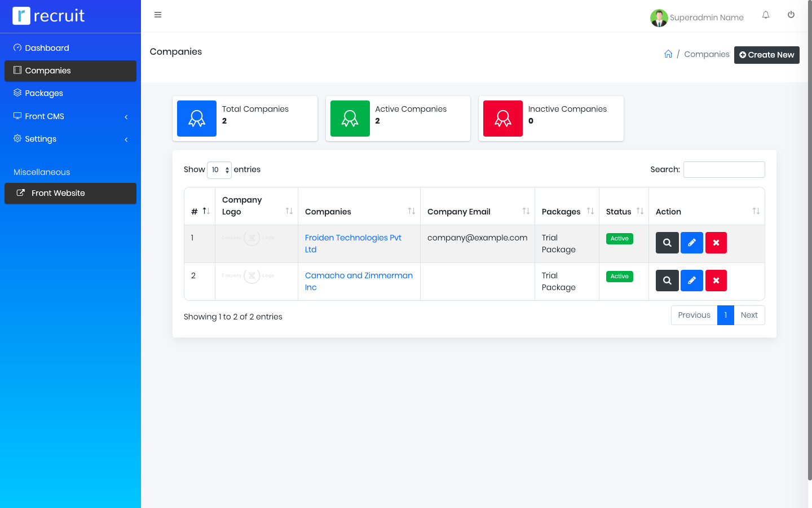Focus the table Search field
Viewport: 812px width, 508px height.
(724, 170)
